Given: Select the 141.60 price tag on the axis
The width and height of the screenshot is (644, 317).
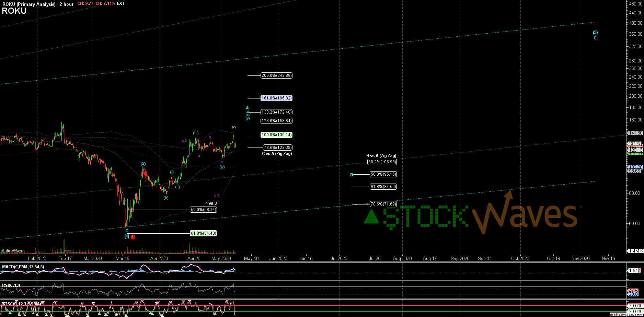Looking at the screenshot, I should tap(635, 133).
